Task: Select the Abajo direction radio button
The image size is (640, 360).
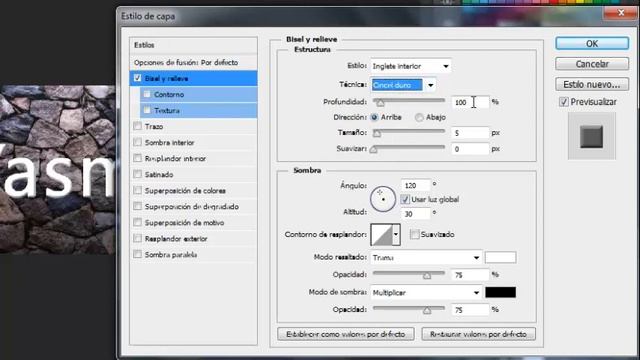Action: pyautogui.click(x=419, y=118)
